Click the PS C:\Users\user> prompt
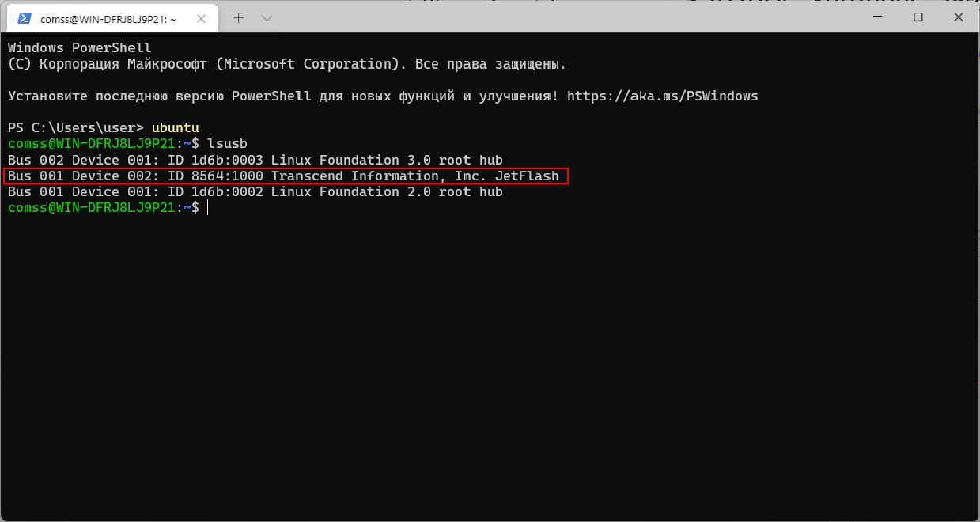Viewport: 980px width, 522px height. 76,127
